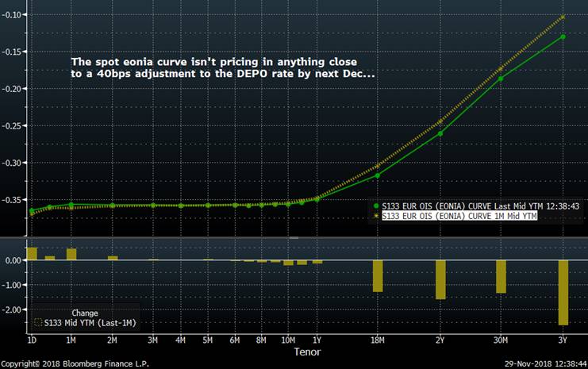Viewport: 588px width, 369px height.
Task: Click the green 1D data point
Action: (32, 211)
